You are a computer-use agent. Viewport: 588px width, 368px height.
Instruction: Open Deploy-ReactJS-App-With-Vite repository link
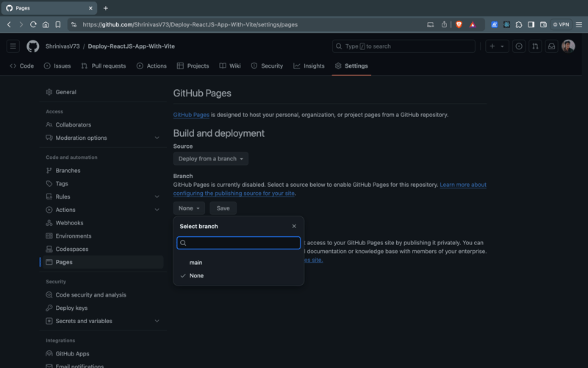pyautogui.click(x=132, y=46)
